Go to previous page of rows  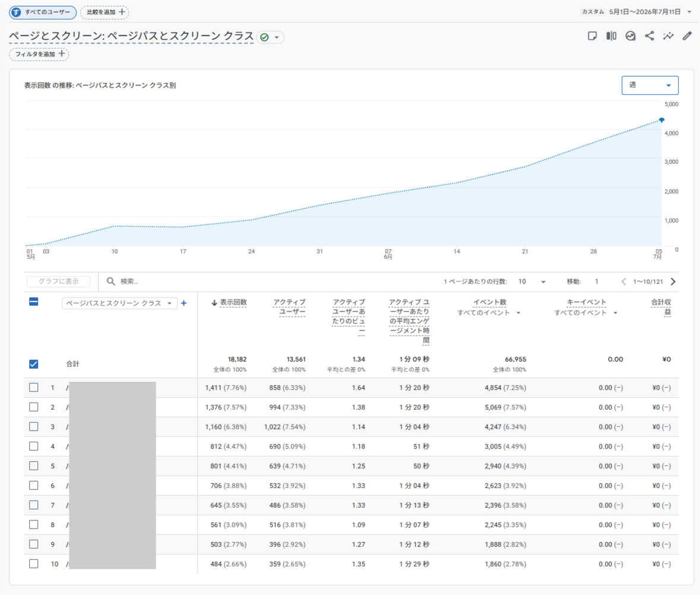[623, 281]
